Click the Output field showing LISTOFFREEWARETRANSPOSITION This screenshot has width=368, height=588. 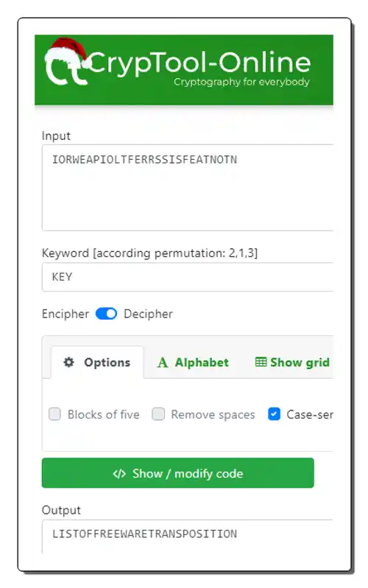click(x=188, y=536)
